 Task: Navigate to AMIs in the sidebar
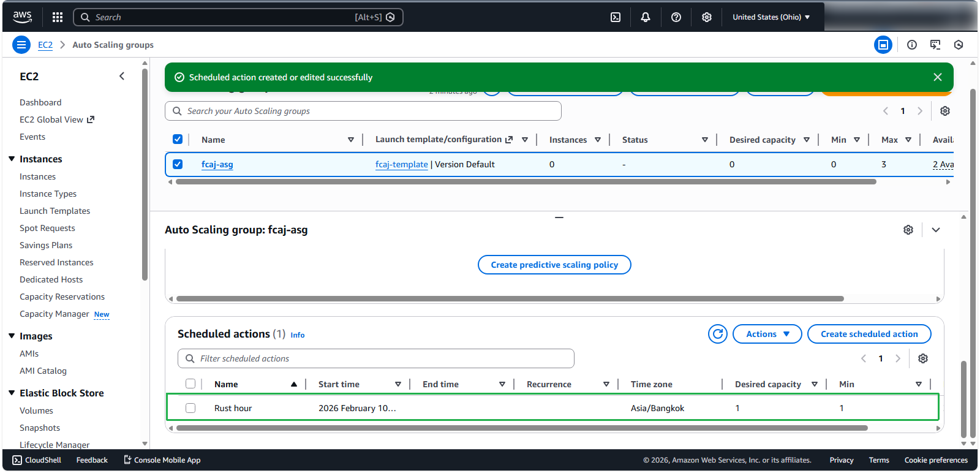29,354
